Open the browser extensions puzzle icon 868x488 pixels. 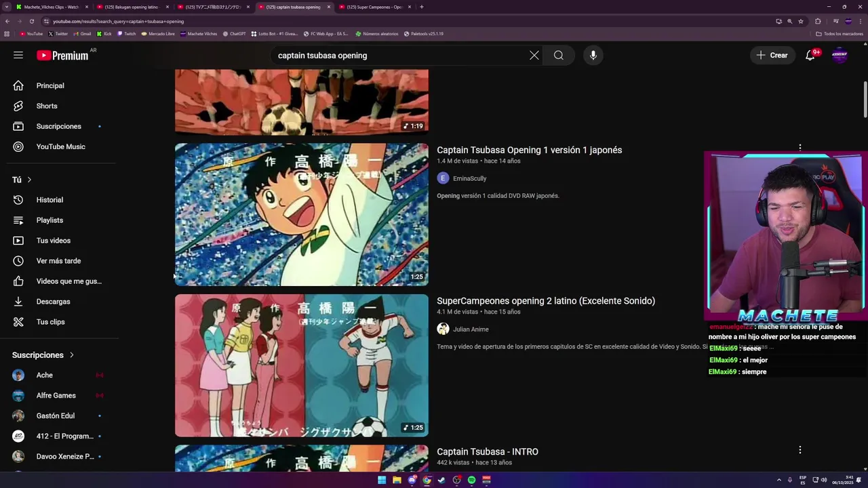point(818,21)
